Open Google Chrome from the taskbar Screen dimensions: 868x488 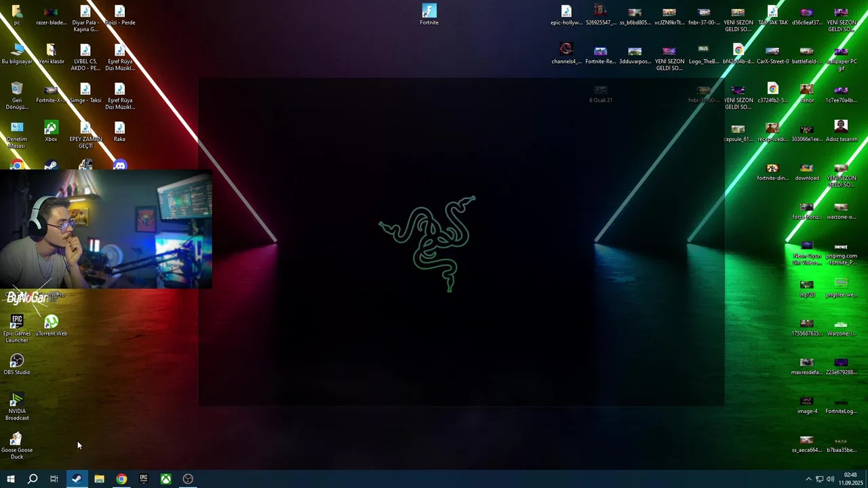tap(121, 479)
